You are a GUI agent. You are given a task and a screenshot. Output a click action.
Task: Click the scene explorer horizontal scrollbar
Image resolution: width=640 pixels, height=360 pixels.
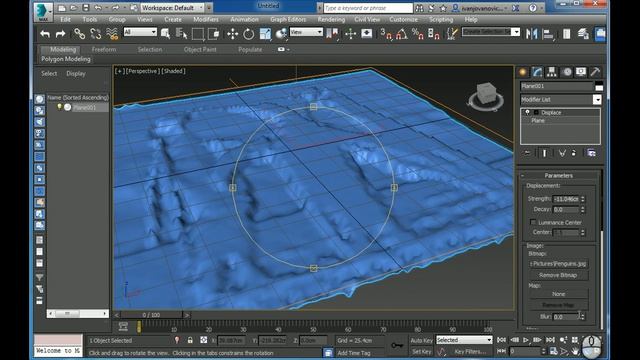[77, 313]
